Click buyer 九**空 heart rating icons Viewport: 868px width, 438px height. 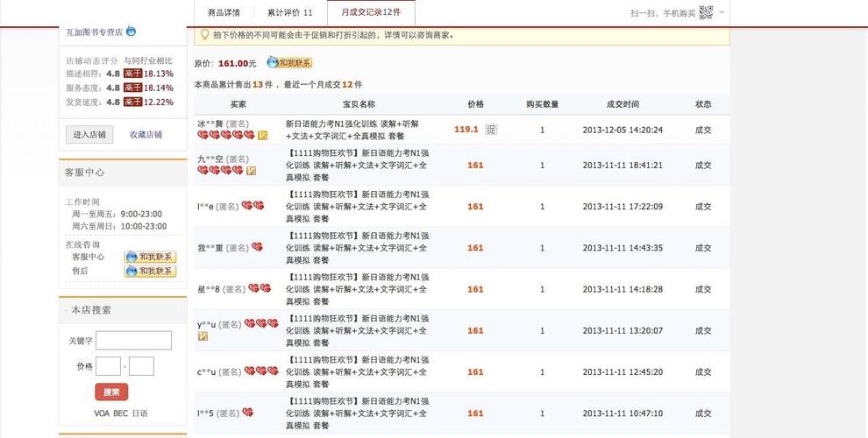(220, 170)
